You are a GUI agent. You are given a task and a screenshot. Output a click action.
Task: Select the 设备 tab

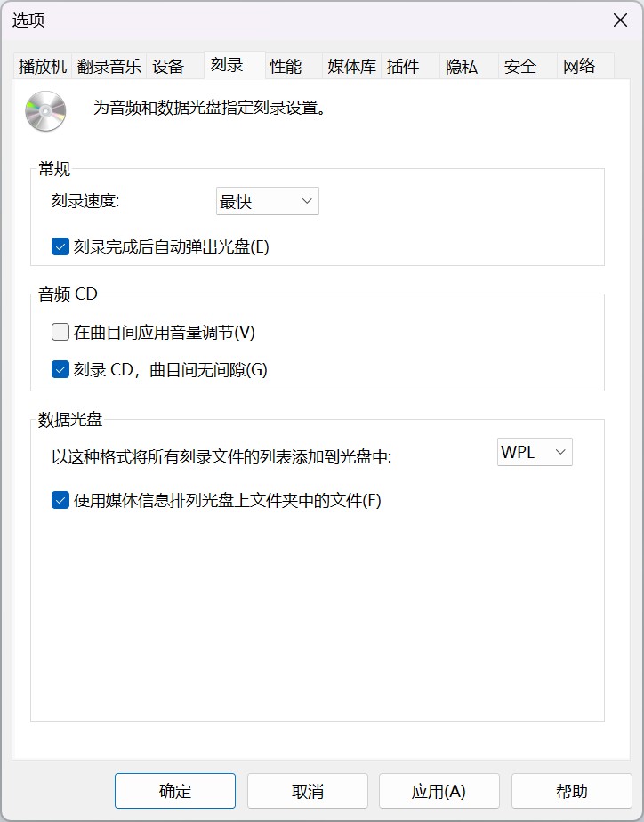174,67
